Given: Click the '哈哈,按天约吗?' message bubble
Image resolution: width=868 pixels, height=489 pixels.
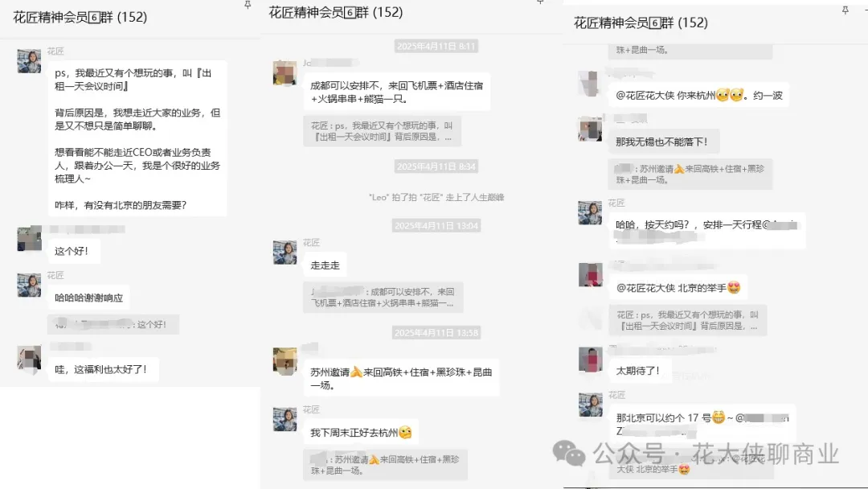Looking at the screenshot, I should (707, 230).
